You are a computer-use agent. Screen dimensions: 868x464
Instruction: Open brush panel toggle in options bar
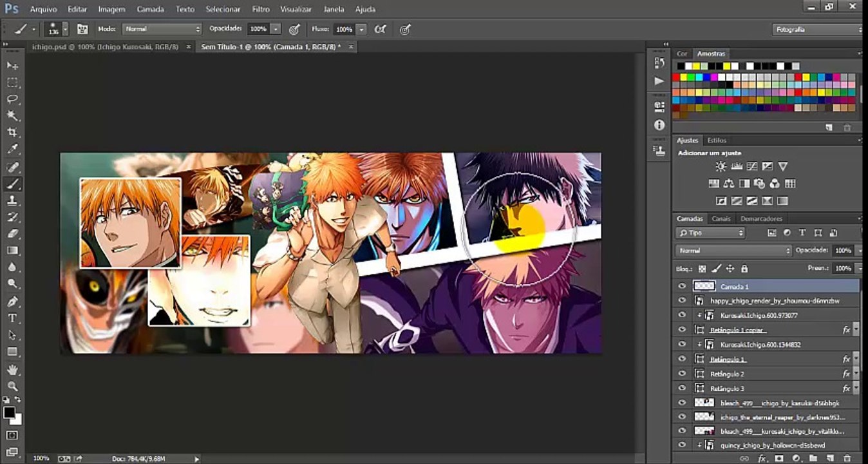point(82,29)
